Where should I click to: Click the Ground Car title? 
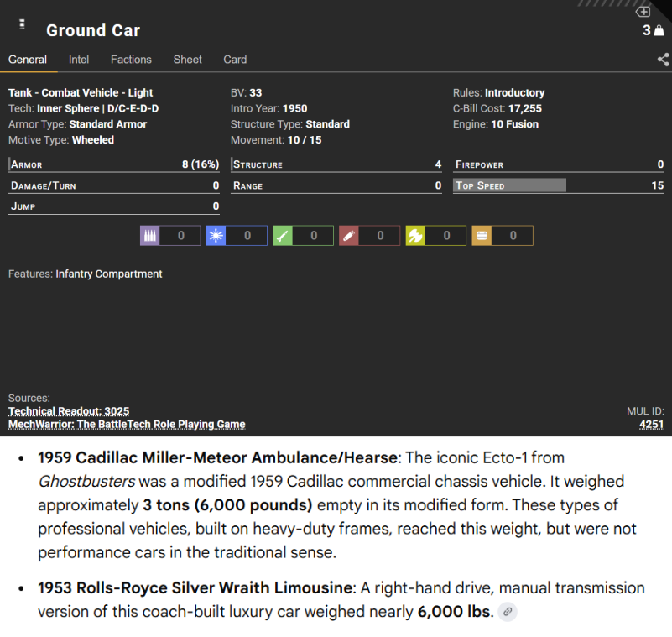(93, 30)
